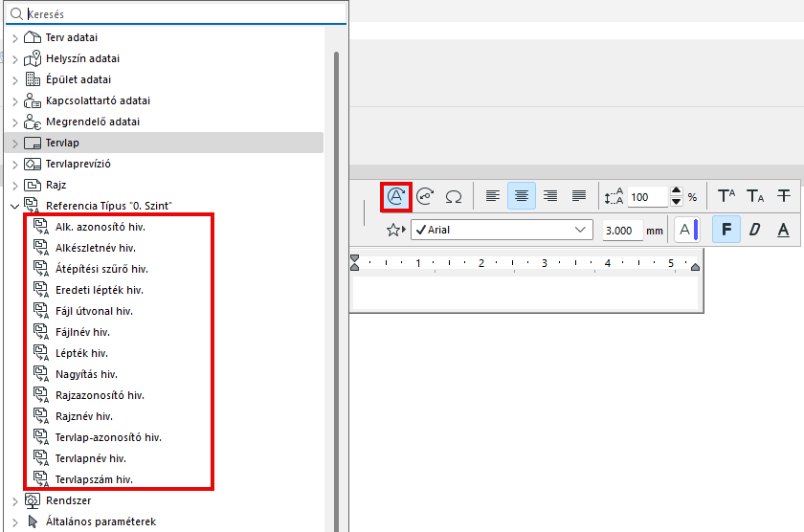Align text left
Image resolution: width=804 pixels, height=532 pixels.
[x=493, y=196]
